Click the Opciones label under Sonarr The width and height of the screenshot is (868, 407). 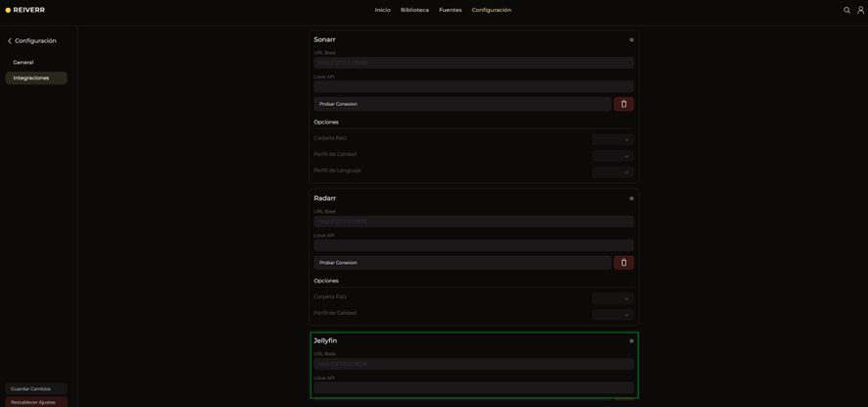pos(326,122)
